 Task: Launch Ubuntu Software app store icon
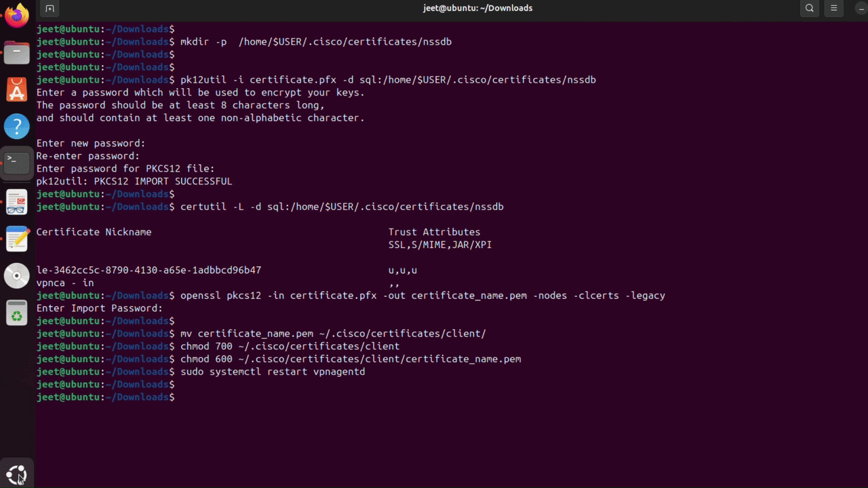(17, 89)
